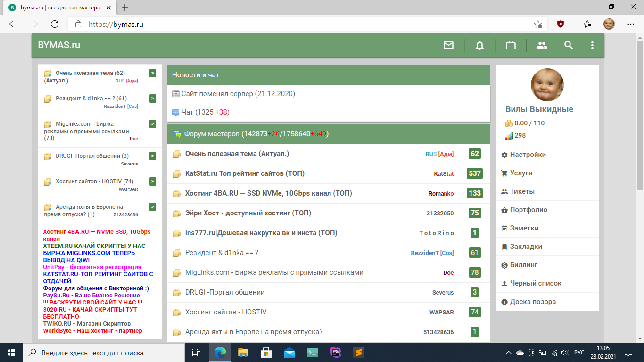Image resolution: width=644 pixels, height=362 pixels.
Task: Open news item Сайт поменял сервер
Action: [x=238, y=94]
